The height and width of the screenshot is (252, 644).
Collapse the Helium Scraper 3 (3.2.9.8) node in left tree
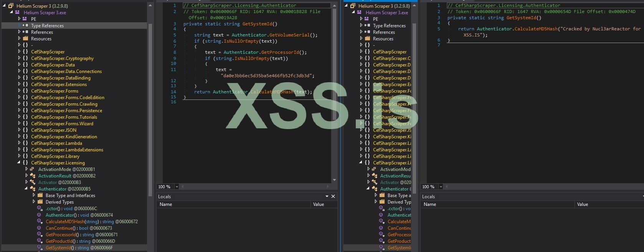pos(4,6)
